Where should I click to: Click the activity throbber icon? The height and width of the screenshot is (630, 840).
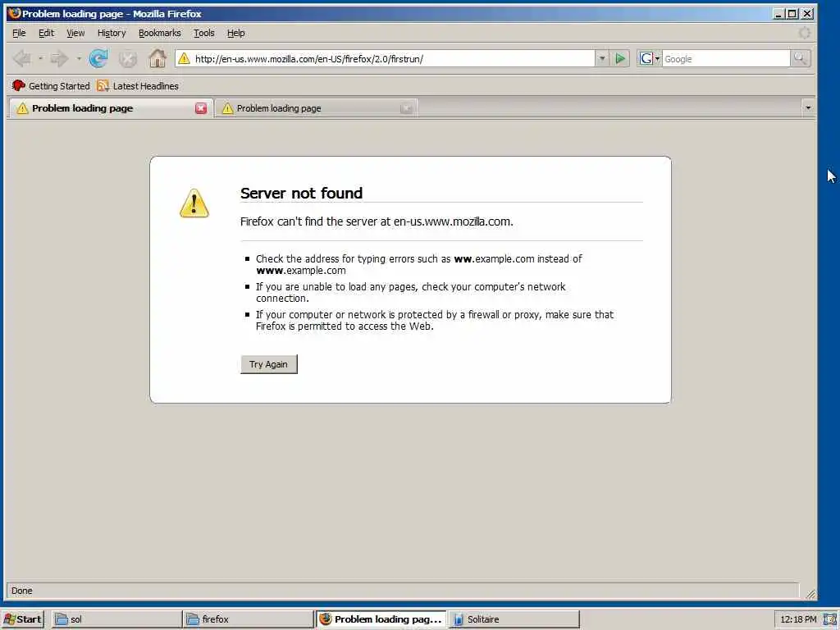tap(804, 33)
